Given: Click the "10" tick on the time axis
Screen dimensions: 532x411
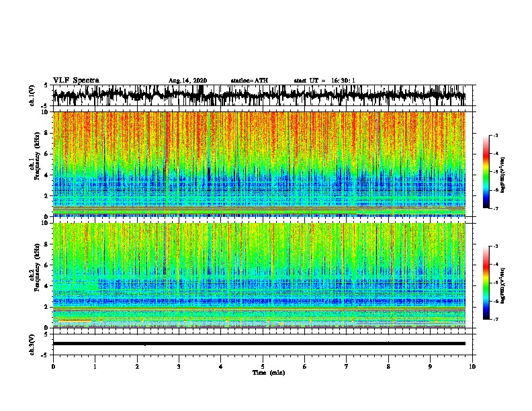Looking at the screenshot, I should click(x=472, y=367).
